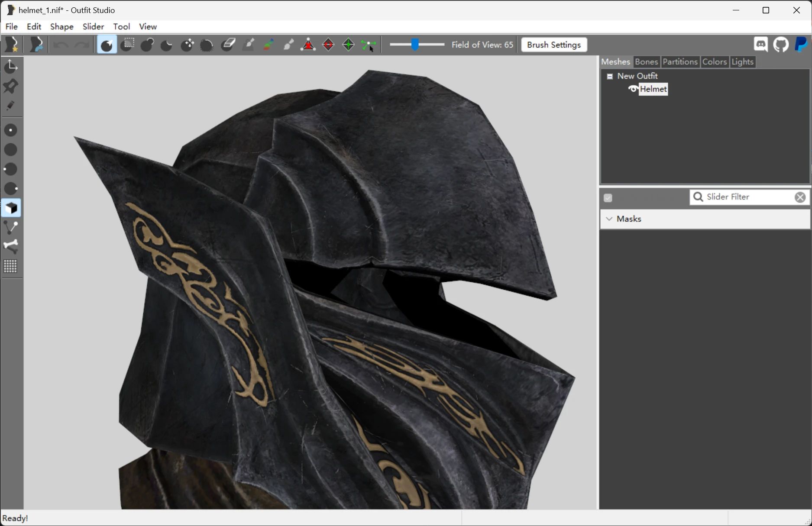This screenshot has height=526, width=812.
Task: Open Brush Settings
Action: point(553,45)
